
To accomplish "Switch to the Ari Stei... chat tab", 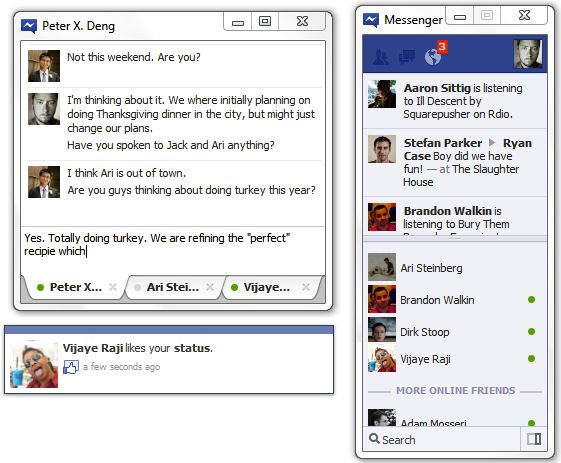I will pyautogui.click(x=172, y=287).
